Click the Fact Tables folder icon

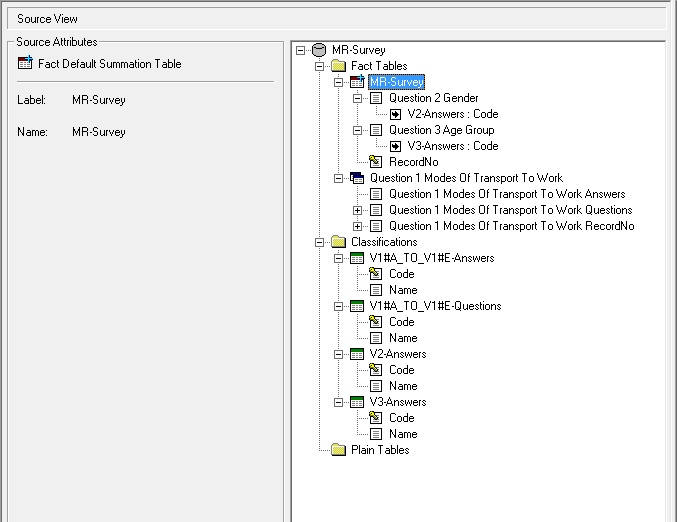coord(338,66)
